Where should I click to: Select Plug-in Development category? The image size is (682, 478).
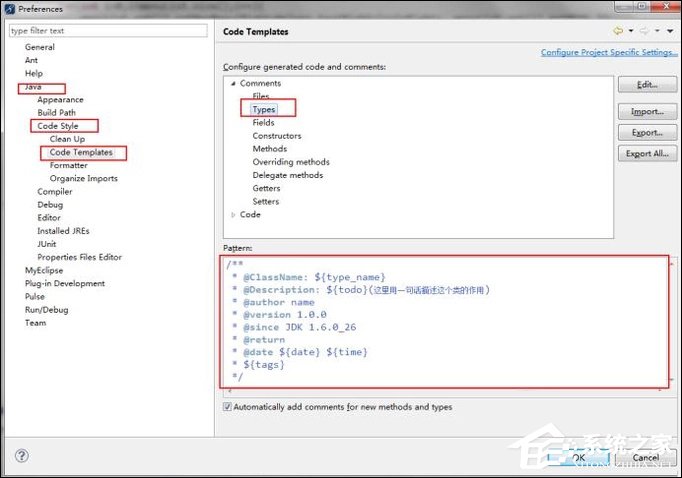[65, 283]
